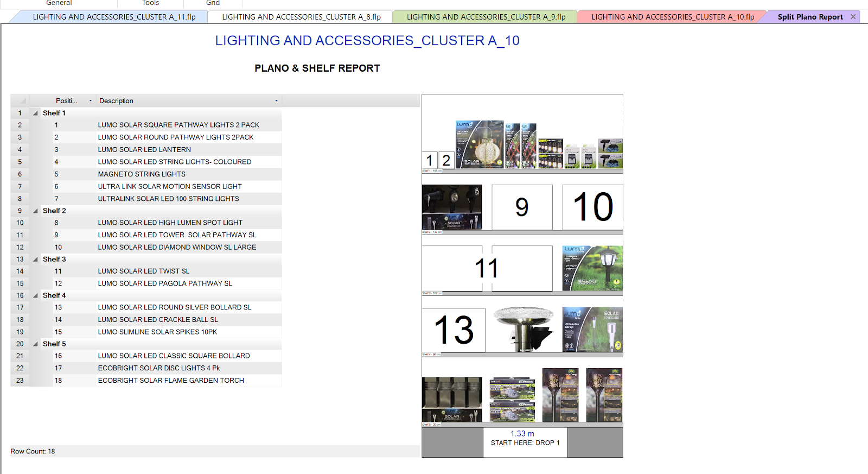Screen dimensions: 868x474
Task: Select the solar disc lights product image
Action: pos(512,400)
